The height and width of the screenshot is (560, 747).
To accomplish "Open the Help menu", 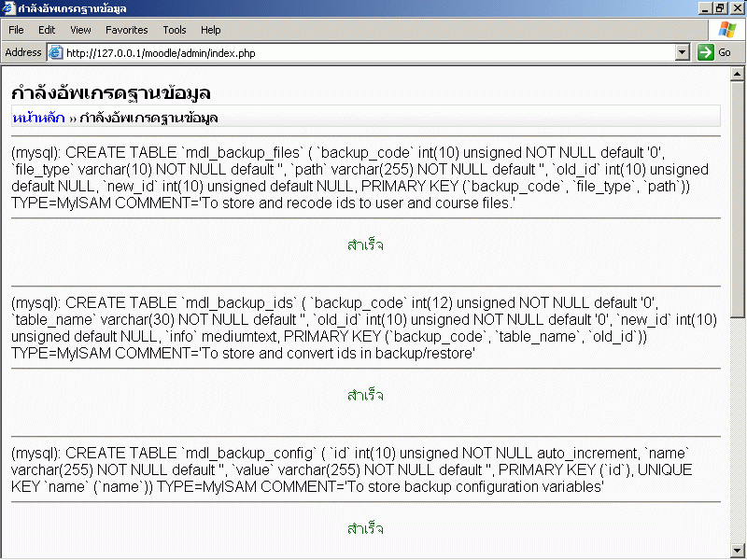I will (x=211, y=30).
